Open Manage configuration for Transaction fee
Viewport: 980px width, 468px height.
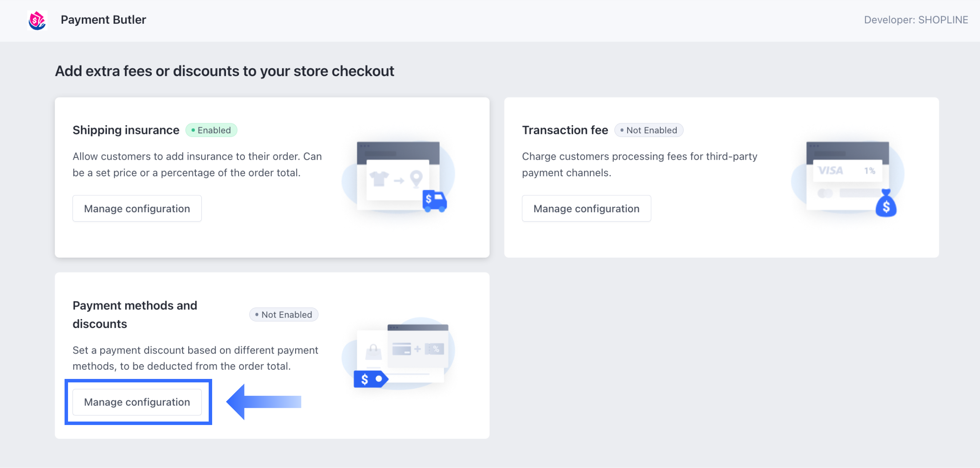(586, 208)
